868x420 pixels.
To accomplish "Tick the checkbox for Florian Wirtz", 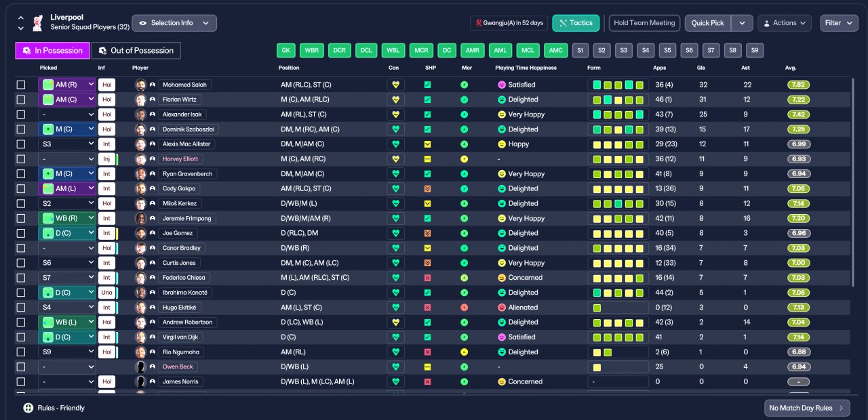I will (x=21, y=100).
